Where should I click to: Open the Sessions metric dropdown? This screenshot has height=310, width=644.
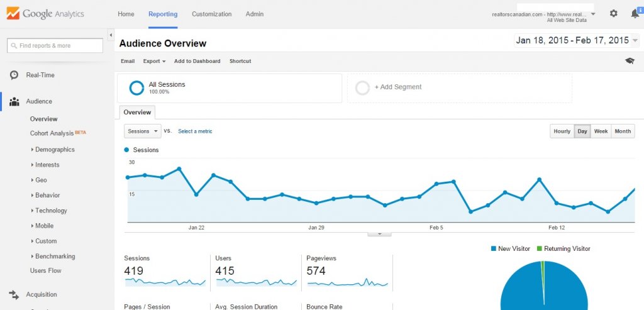(x=143, y=131)
